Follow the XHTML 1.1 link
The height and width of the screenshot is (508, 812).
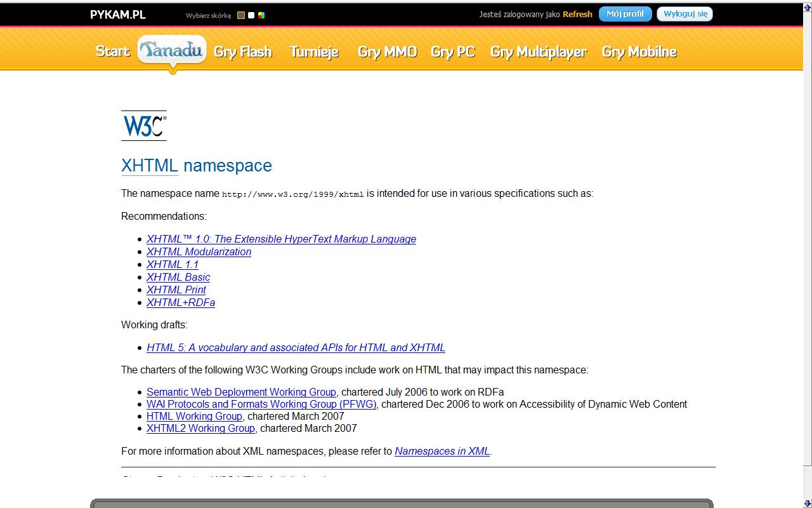pos(173,265)
